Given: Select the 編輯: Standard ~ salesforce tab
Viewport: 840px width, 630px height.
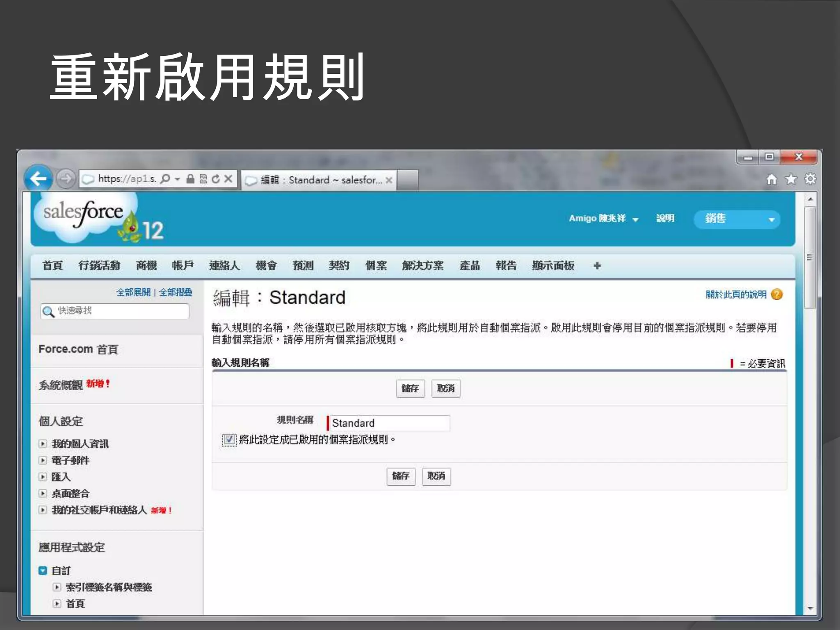Looking at the screenshot, I should tap(318, 180).
